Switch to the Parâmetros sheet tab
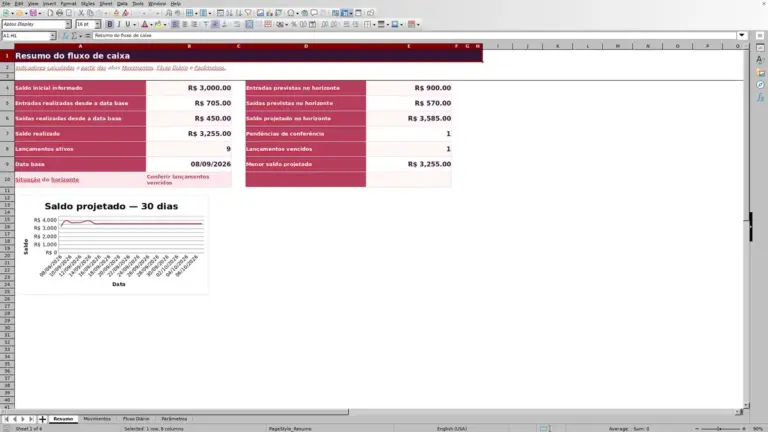Screen dimensions: 768x432 [174, 419]
